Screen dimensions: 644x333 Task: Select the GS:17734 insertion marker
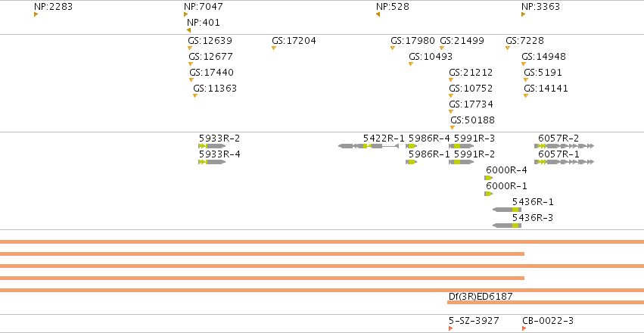[451, 112]
